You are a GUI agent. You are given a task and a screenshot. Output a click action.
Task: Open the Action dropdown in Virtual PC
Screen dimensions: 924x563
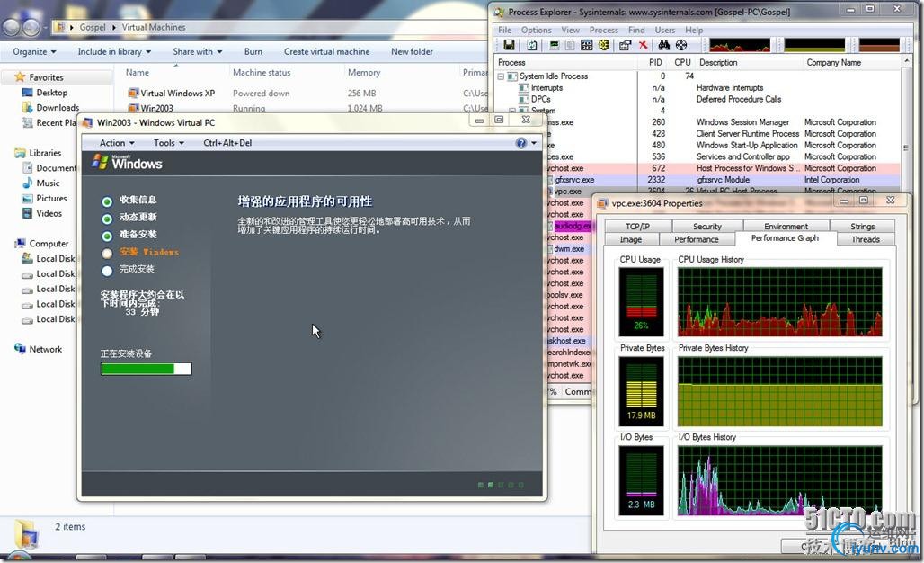click(117, 143)
